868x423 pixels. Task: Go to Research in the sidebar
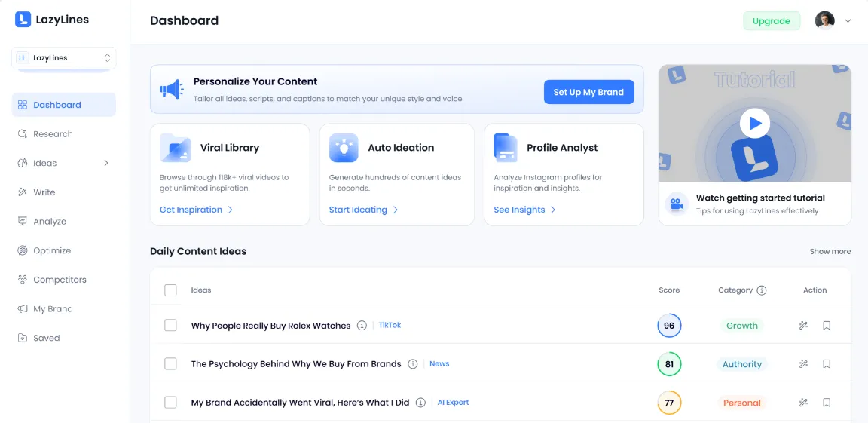[53, 134]
